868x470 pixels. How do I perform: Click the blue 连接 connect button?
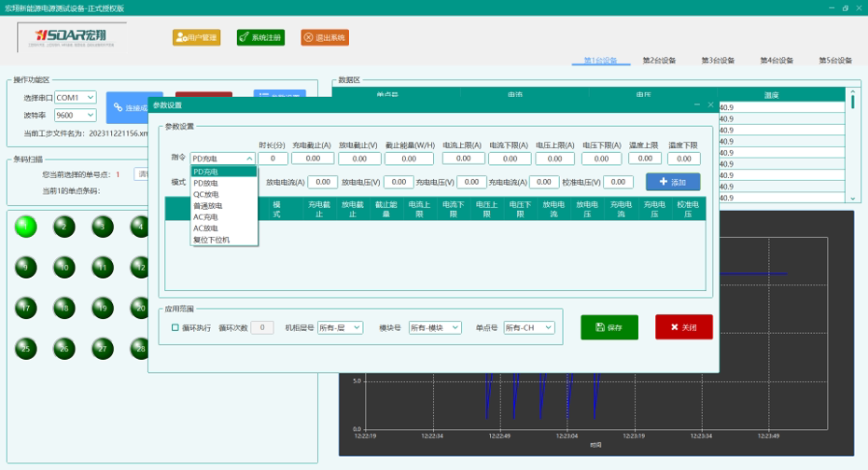128,107
